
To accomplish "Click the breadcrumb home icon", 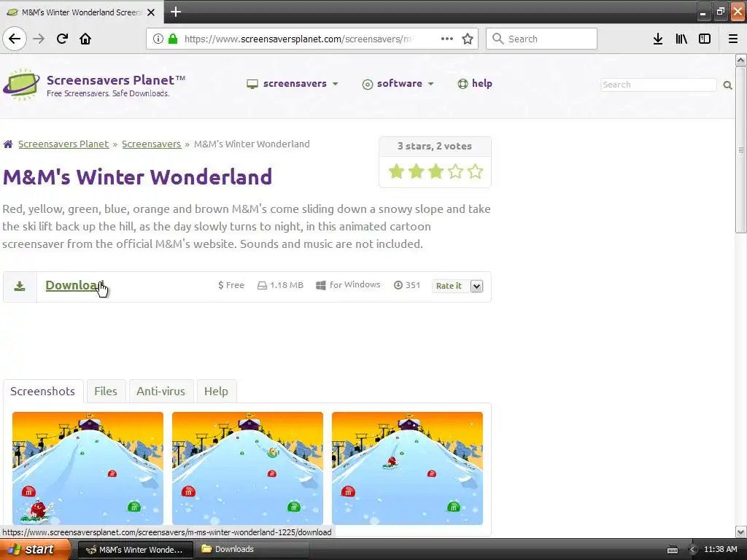I will pos(8,144).
